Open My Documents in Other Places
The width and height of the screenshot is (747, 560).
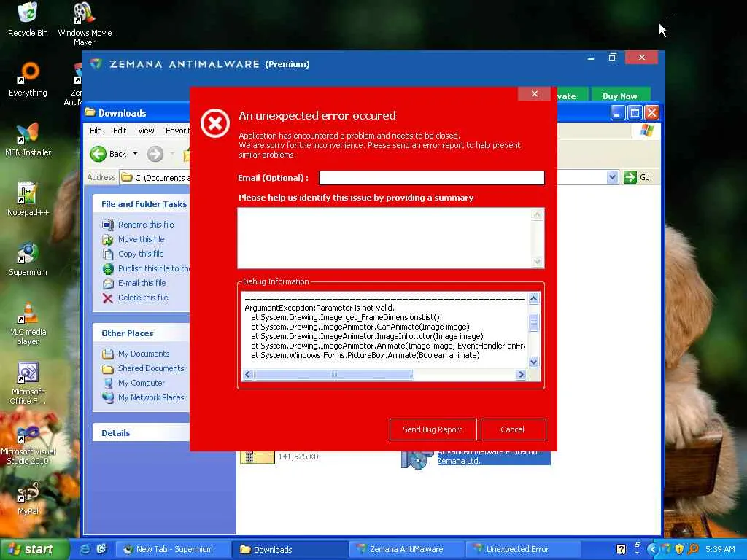[x=144, y=354]
